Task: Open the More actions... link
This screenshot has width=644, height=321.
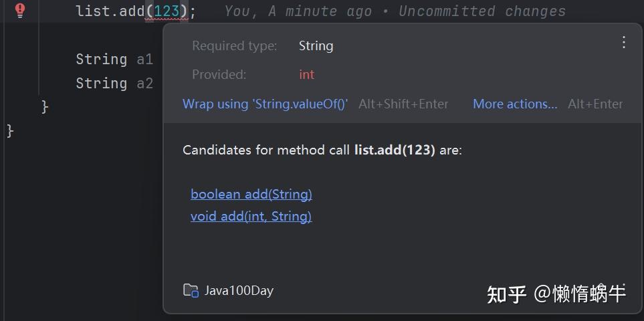Action: [515, 104]
